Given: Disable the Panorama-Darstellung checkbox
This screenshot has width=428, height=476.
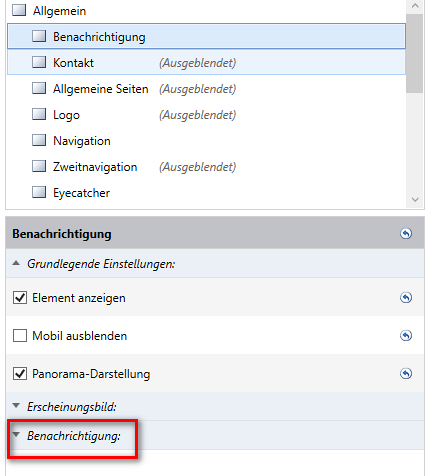Looking at the screenshot, I should click(x=20, y=373).
